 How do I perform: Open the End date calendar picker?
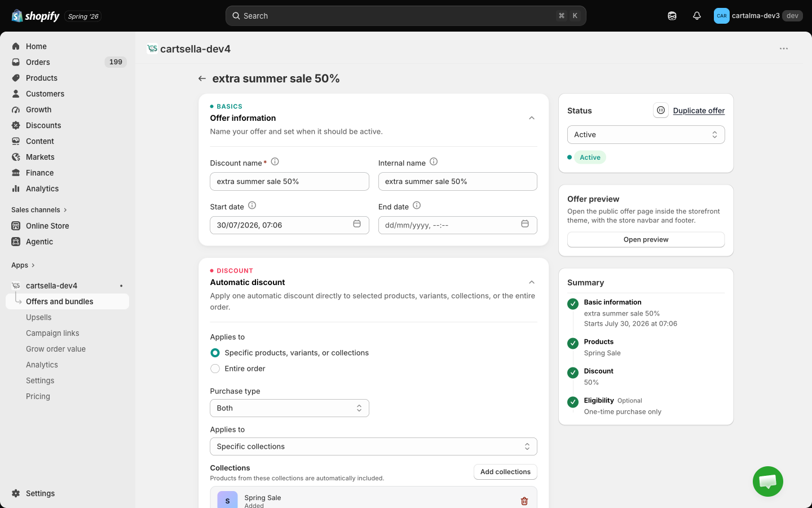coord(525,224)
